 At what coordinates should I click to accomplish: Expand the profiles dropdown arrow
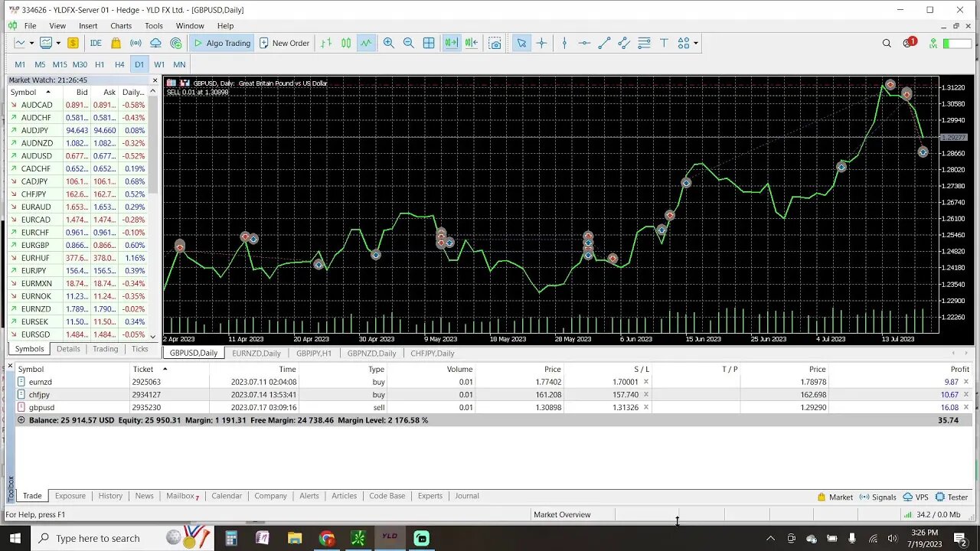point(58,43)
